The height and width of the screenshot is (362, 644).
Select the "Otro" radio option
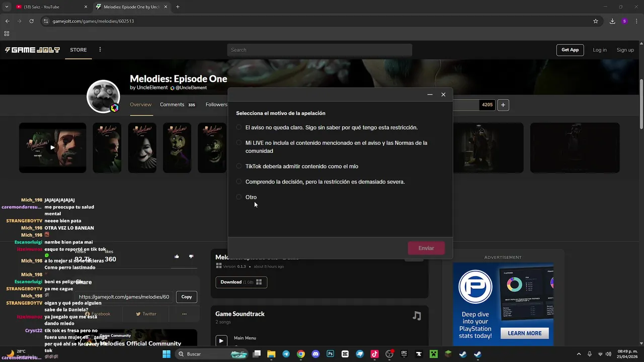tap(239, 197)
